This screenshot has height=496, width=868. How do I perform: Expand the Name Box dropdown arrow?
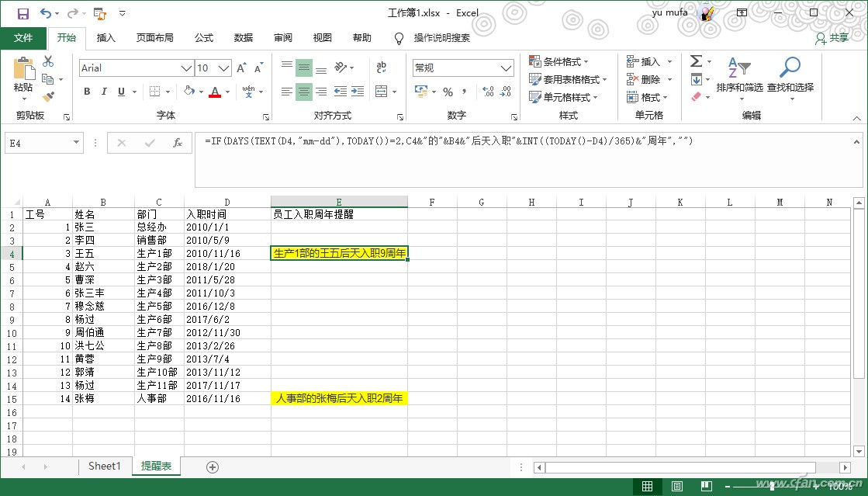pyautogui.click(x=76, y=143)
